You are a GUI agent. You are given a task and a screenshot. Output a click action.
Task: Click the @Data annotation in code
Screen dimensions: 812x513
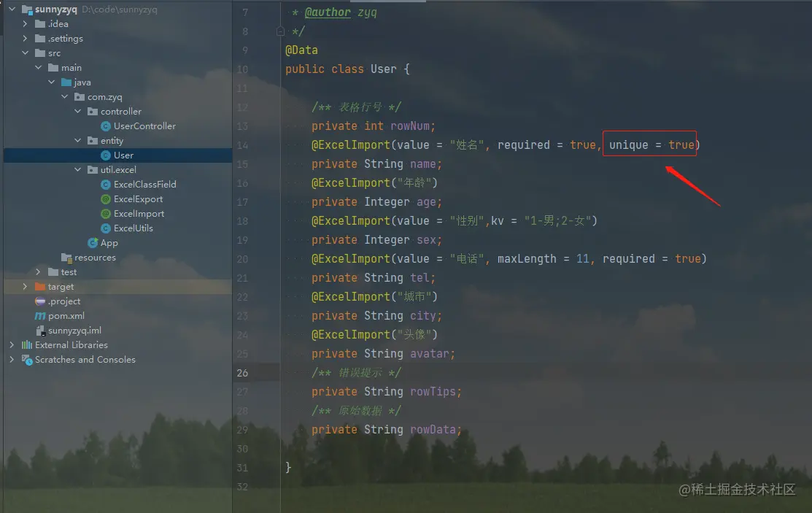pyautogui.click(x=301, y=50)
